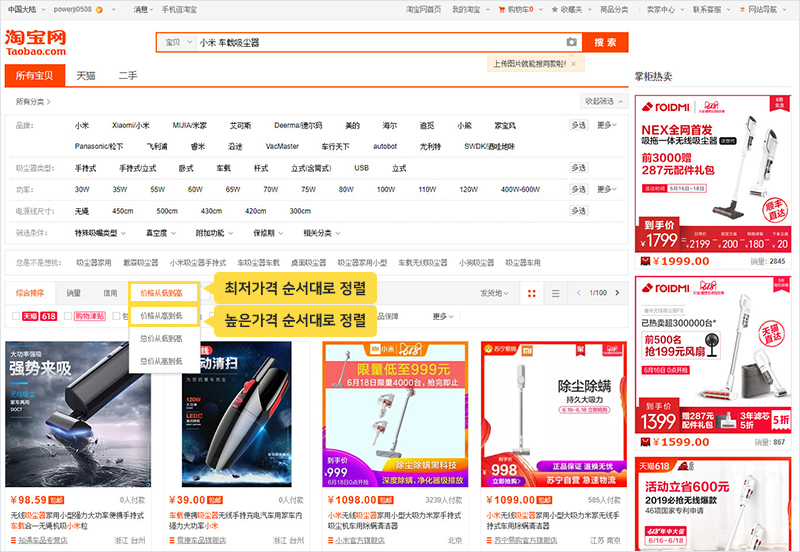Click 多选 in the 吸尘器类型 row

pos(578,167)
